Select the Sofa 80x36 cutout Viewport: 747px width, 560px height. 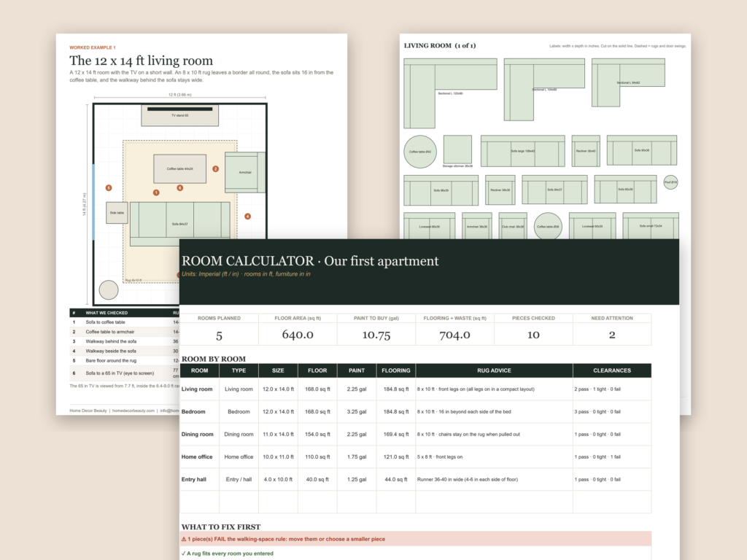pyautogui.click(x=625, y=189)
